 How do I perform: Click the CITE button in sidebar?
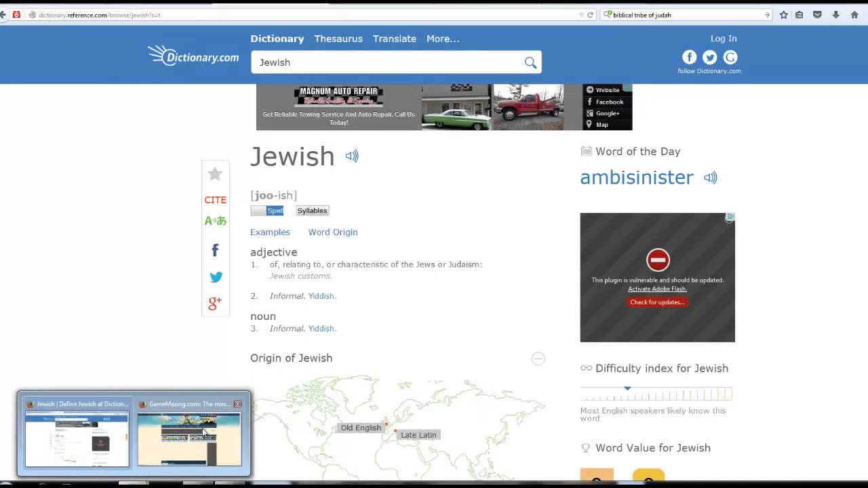tap(216, 200)
